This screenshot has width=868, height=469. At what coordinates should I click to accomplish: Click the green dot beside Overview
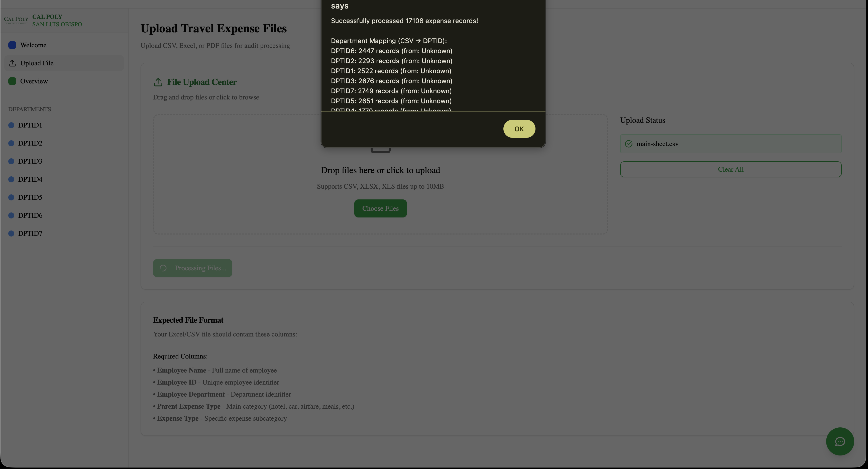click(12, 81)
